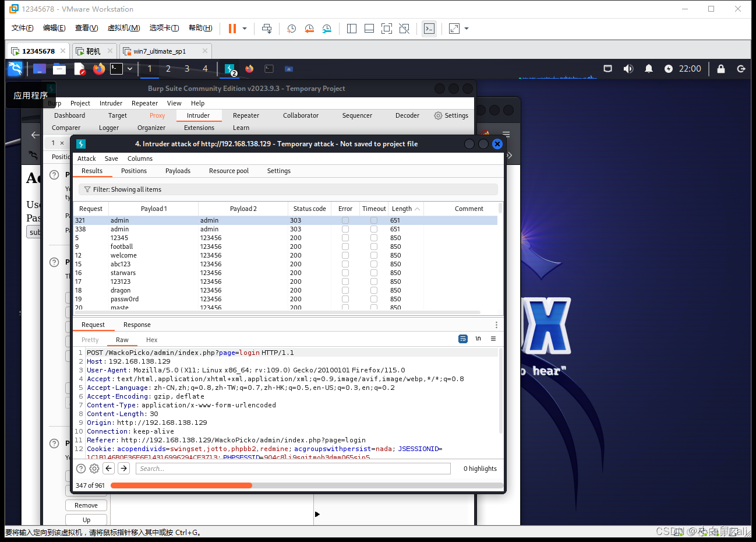
Task: Open the network connection icon in Kali panel
Action: click(x=607, y=69)
